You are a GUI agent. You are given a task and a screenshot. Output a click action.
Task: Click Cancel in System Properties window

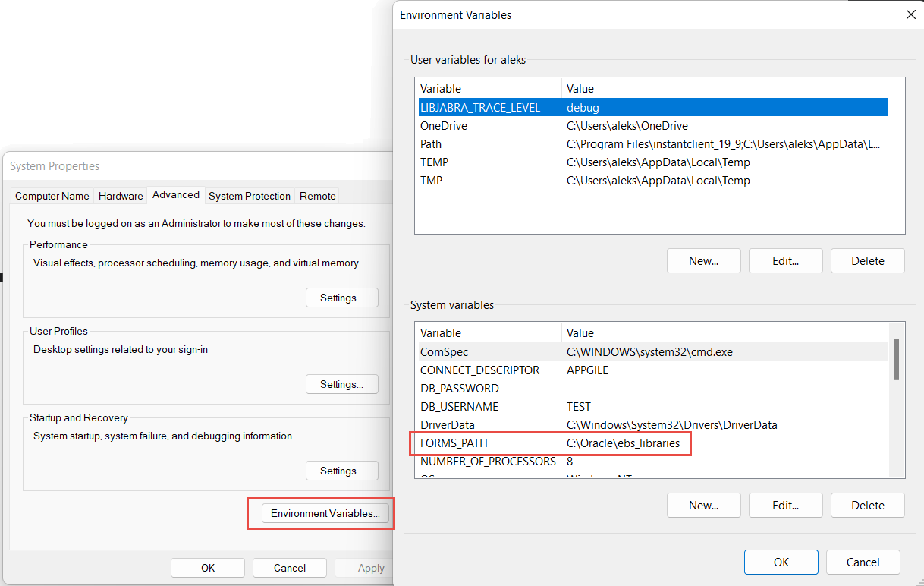pyautogui.click(x=290, y=568)
